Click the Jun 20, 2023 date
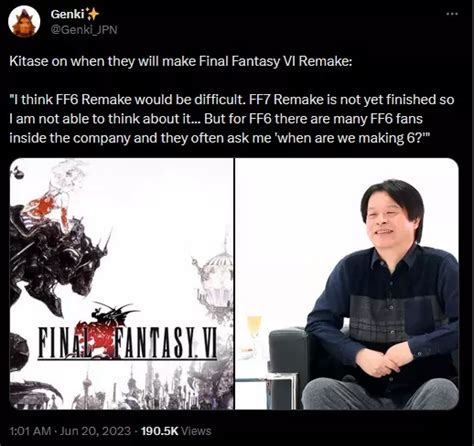This screenshot has width=474, height=446. (96, 431)
